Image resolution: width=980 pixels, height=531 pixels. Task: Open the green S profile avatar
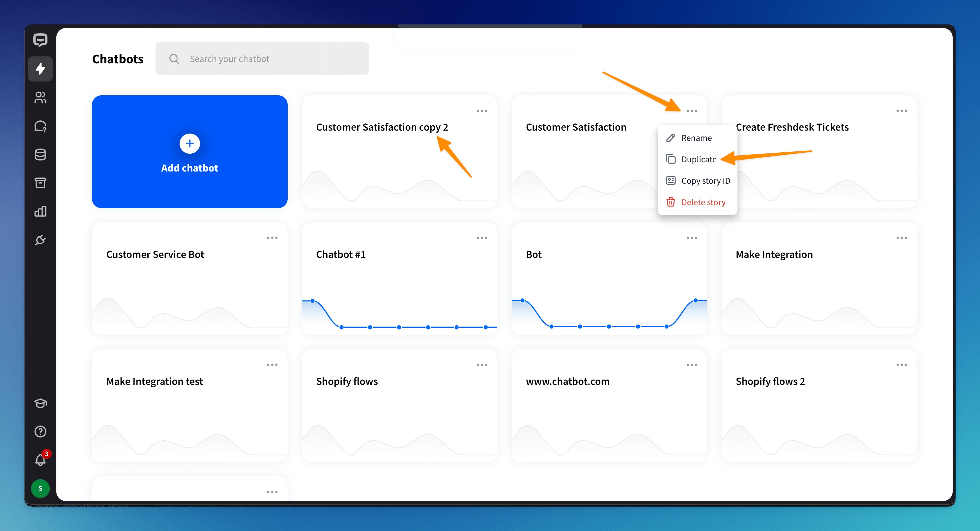40,488
